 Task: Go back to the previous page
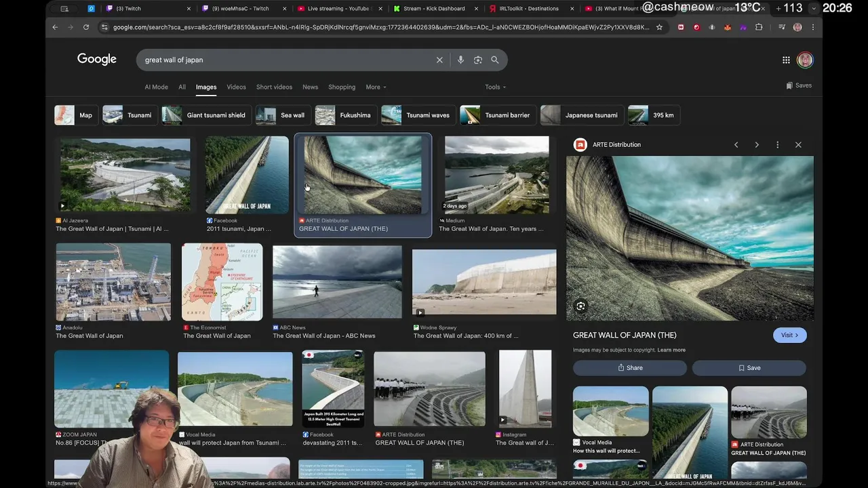pyautogui.click(x=55, y=27)
